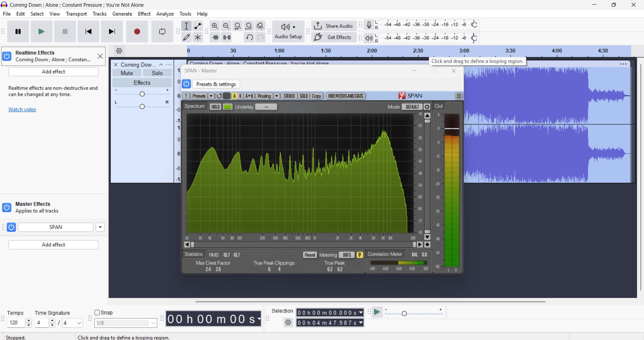Viewport: 644px width, 340px height.
Task: Open the snap 1/8 combo box
Action: 126,323
